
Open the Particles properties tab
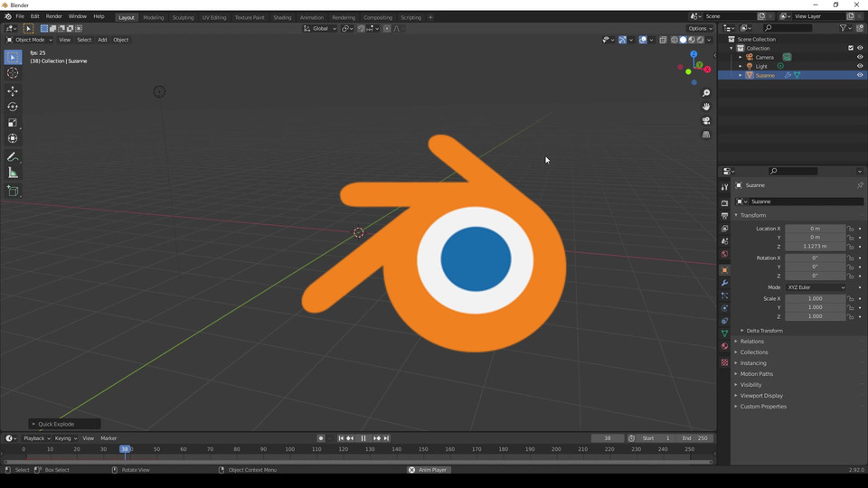point(724,296)
